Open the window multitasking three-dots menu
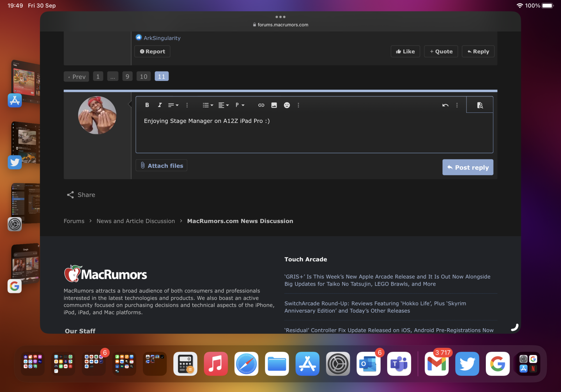Viewport: 561px width, 392px height. click(280, 17)
